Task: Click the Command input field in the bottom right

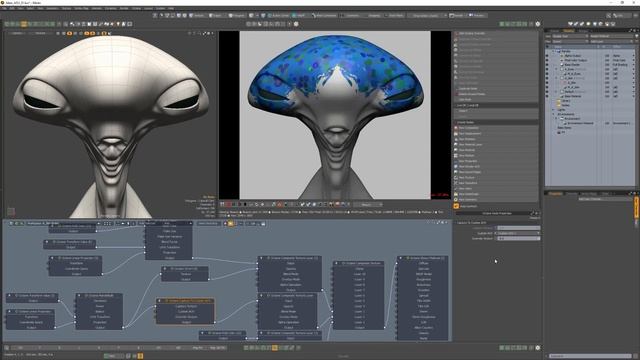Action: [590, 356]
